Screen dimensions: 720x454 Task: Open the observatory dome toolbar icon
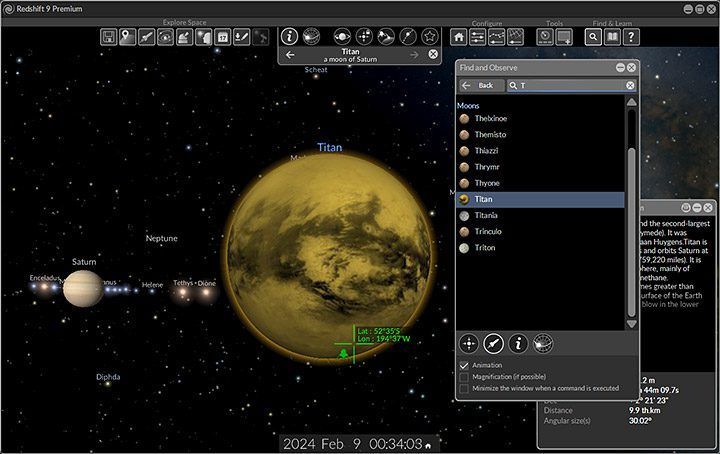coord(185,37)
